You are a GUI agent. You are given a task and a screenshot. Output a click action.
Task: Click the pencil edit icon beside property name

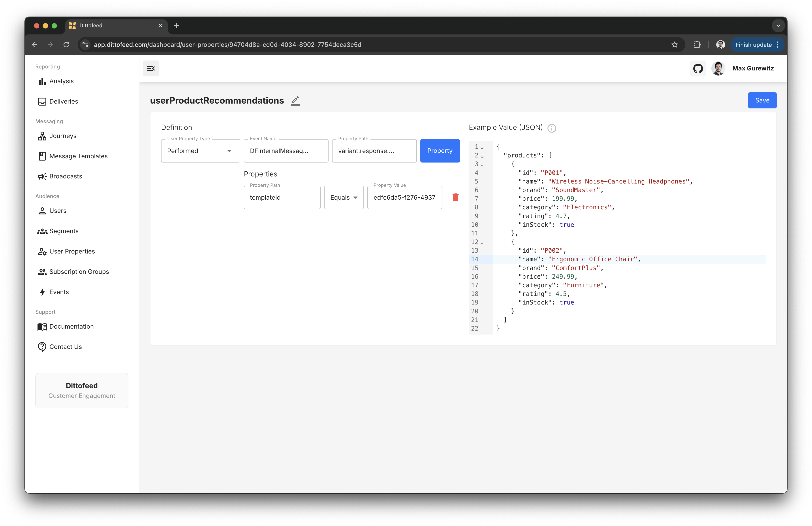[295, 101]
